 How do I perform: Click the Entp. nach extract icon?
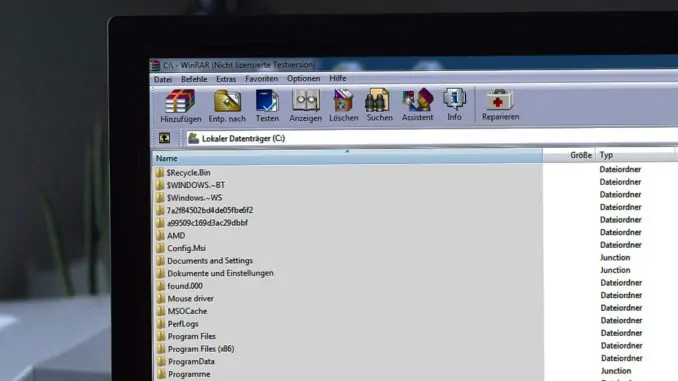227,101
